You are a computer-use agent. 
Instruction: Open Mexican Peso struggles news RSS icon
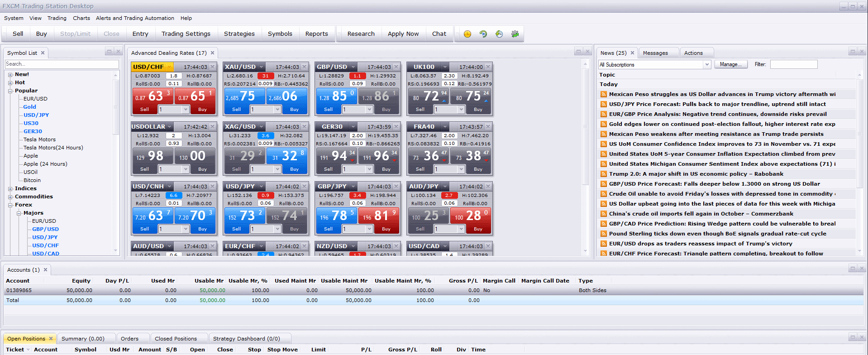tap(604, 94)
